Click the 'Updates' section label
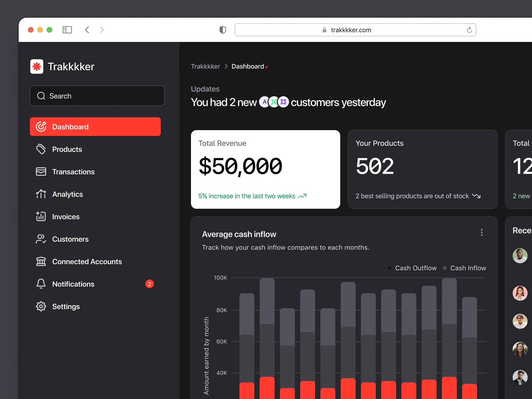532x399 pixels. click(205, 89)
